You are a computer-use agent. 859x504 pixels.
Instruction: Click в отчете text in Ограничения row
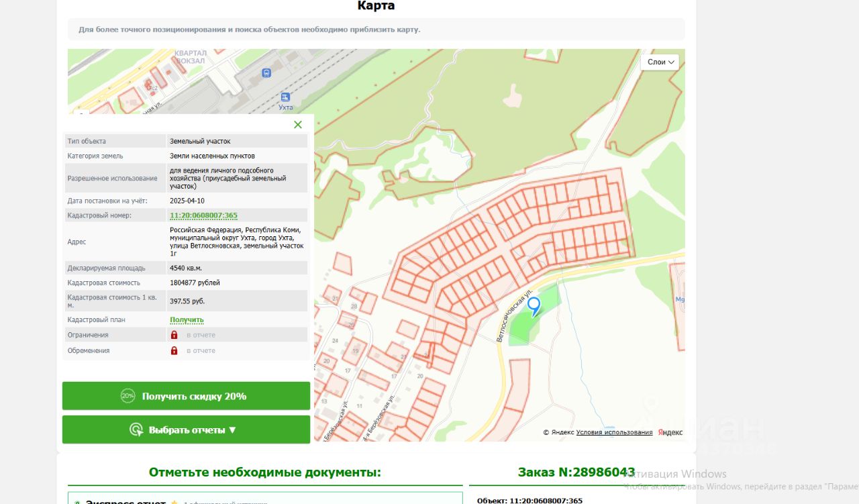coord(201,335)
